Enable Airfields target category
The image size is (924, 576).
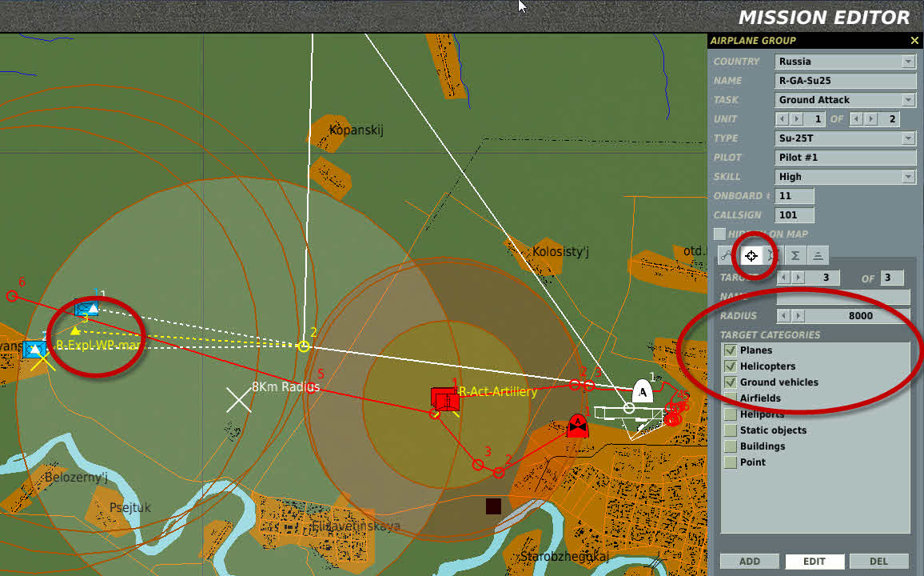[731, 398]
